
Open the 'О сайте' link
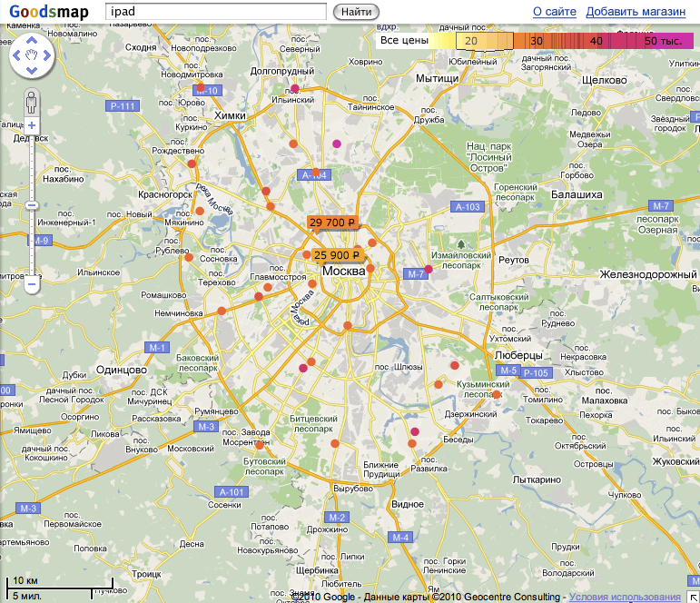point(554,12)
